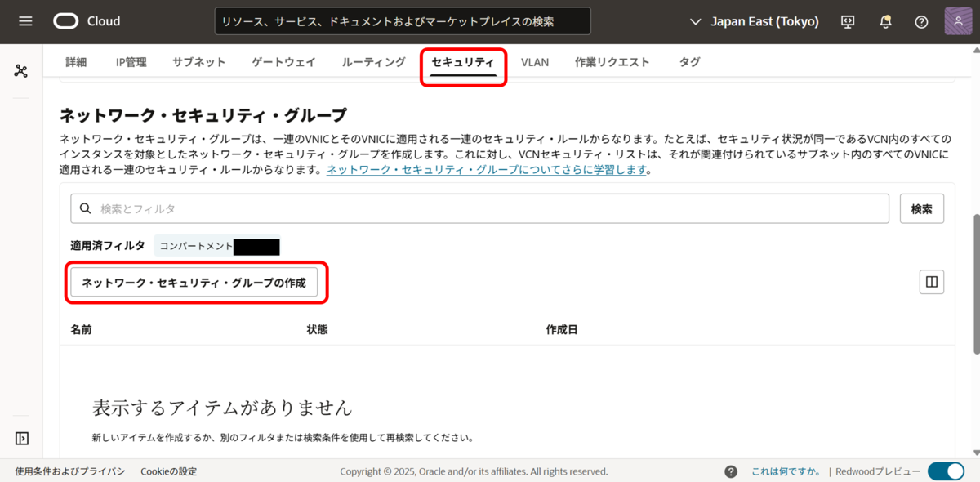Click the 検索 button
Viewport: 980px width, 482px height.
(x=922, y=208)
